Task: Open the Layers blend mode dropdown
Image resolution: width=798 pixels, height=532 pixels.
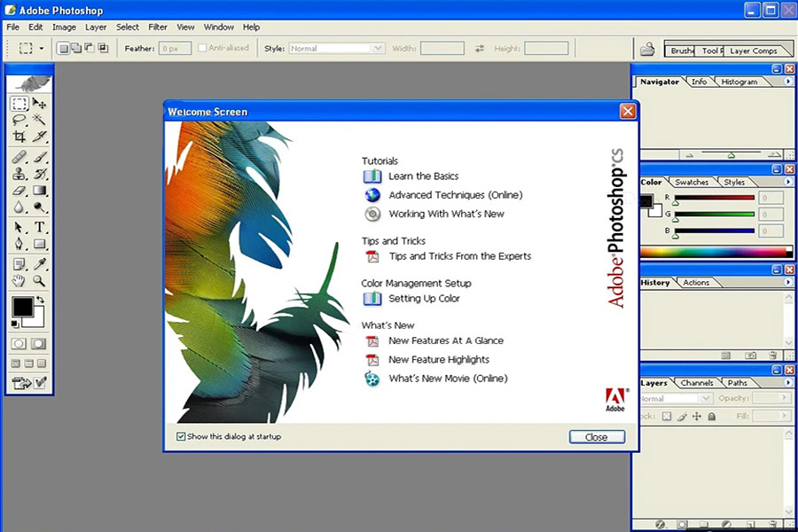Action: [x=706, y=398]
